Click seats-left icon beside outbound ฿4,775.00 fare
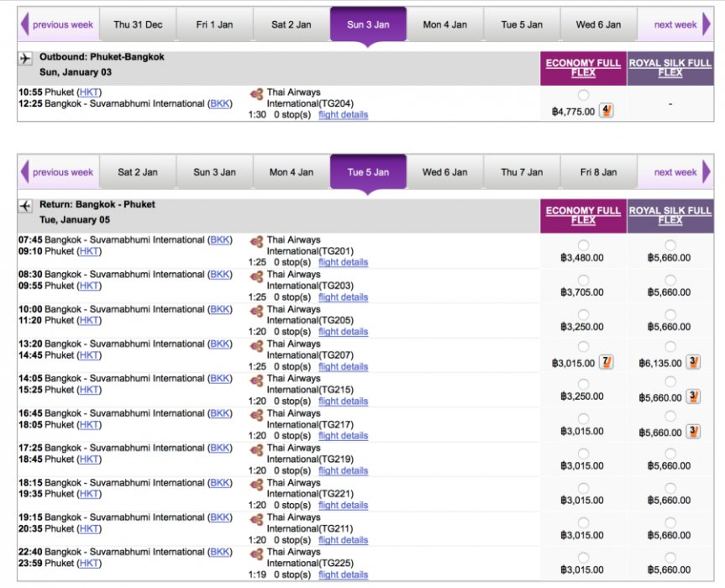Screen dimensions: 725x588 coord(606,110)
